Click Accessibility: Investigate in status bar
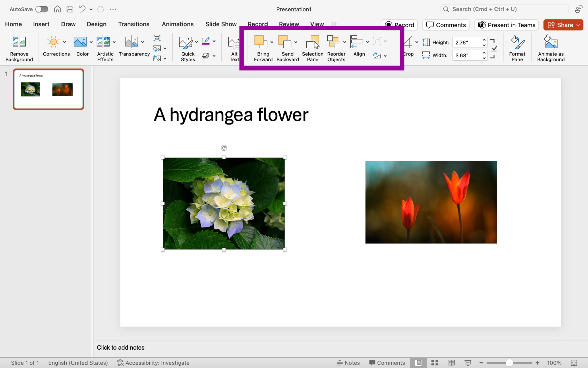588x368 pixels. 153,363
